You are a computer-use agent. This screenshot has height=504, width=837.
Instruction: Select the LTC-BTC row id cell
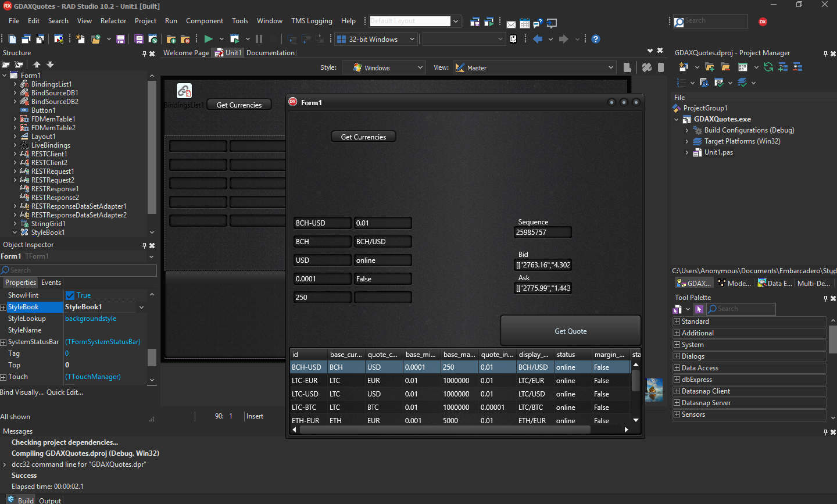[308, 408]
